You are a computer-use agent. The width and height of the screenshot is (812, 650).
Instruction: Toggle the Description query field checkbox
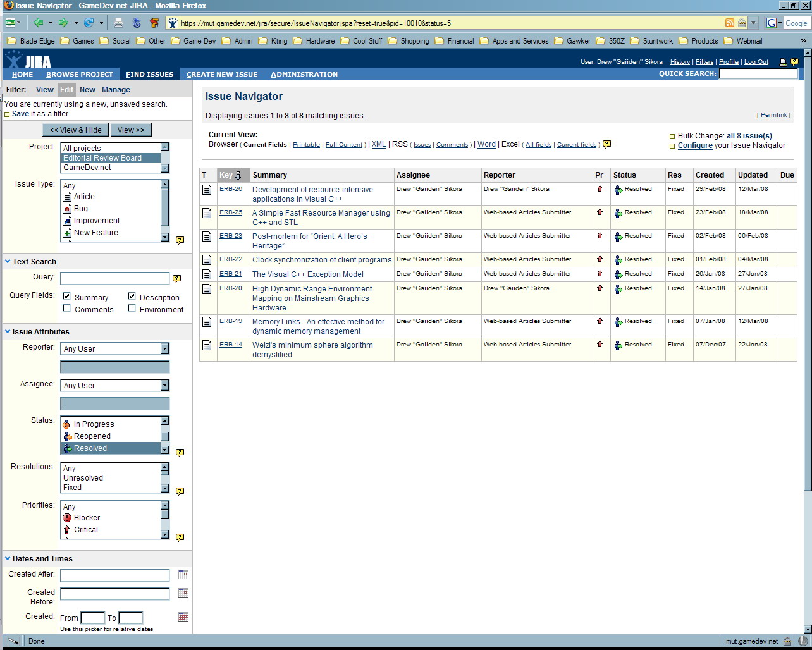132,297
